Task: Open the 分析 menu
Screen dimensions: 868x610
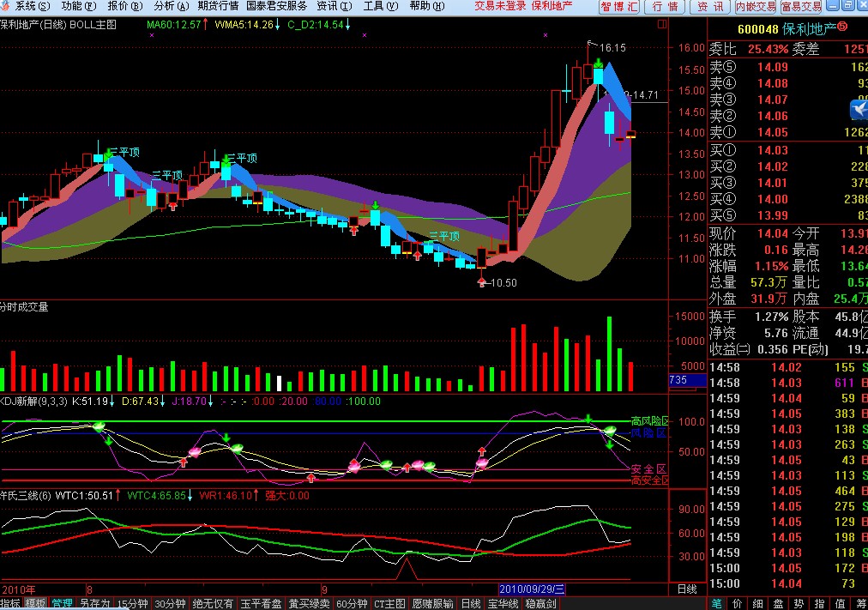Action: pos(172,6)
